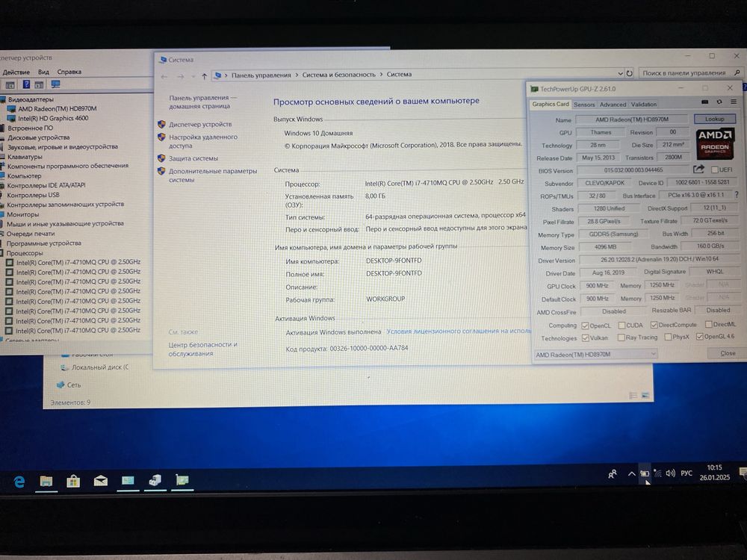Screen dimensions: 747x560
Task: Click the GPU-Z refresh icon
Action: click(x=719, y=102)
